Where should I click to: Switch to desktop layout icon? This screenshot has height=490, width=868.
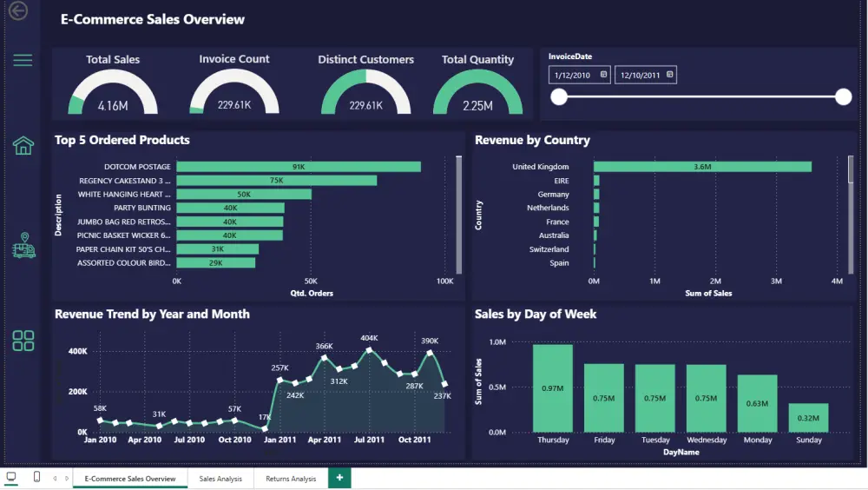11,477
